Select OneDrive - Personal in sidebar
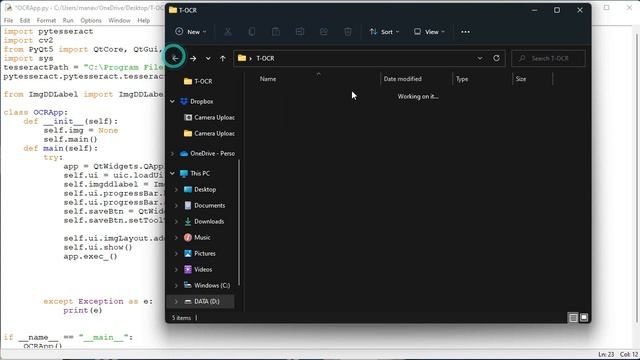This screenshot has height=360, width=640. point(207,153)
